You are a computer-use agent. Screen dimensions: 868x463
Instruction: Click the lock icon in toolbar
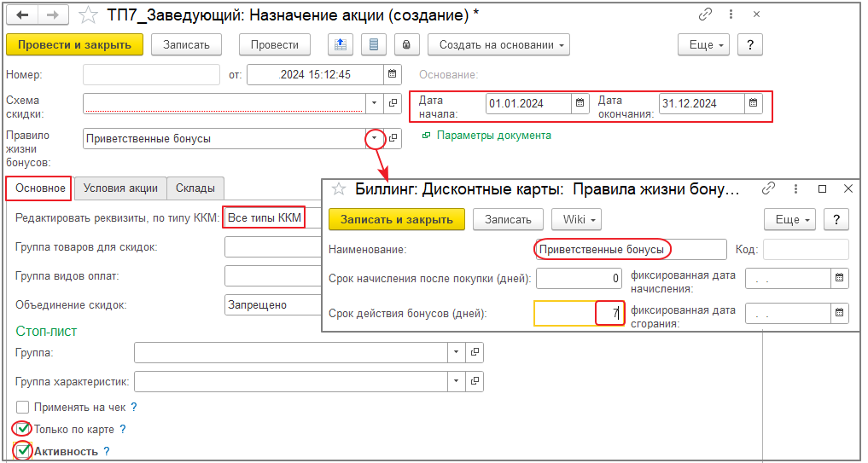click(x=406, y=44)
